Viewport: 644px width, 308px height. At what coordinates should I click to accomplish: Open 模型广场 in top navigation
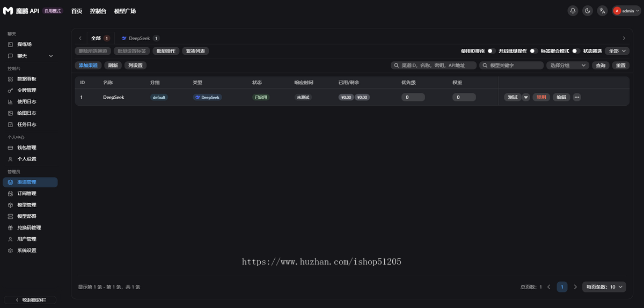point(125,11)
